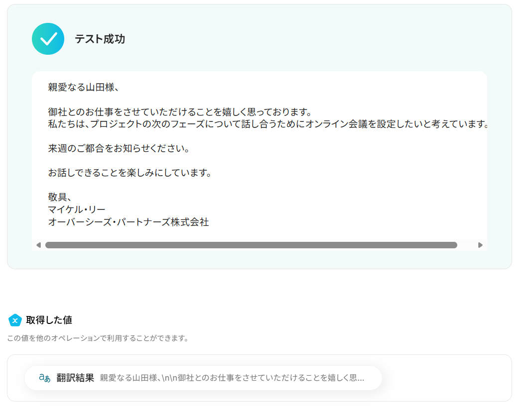
Task: Click the description about using values in other operations
Action: tap(98, 338)
